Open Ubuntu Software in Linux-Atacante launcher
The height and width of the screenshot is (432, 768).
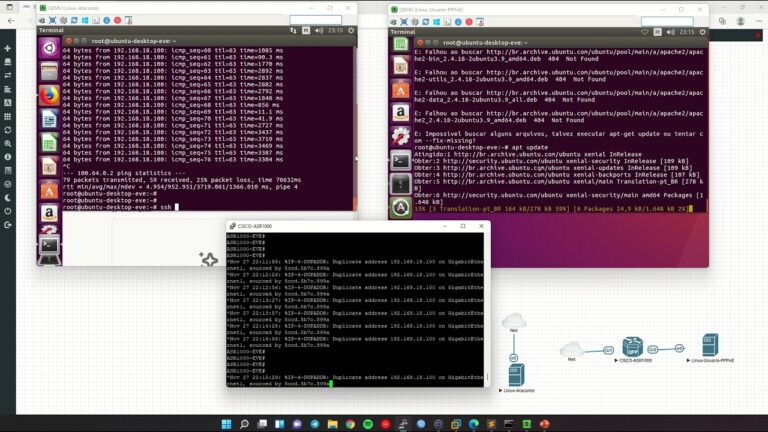coord(49,190)
